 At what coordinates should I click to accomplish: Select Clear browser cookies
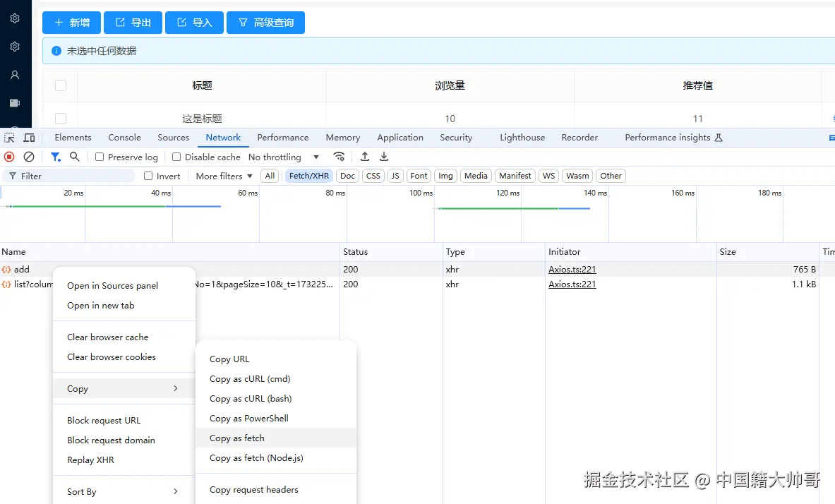coord(124,357)
